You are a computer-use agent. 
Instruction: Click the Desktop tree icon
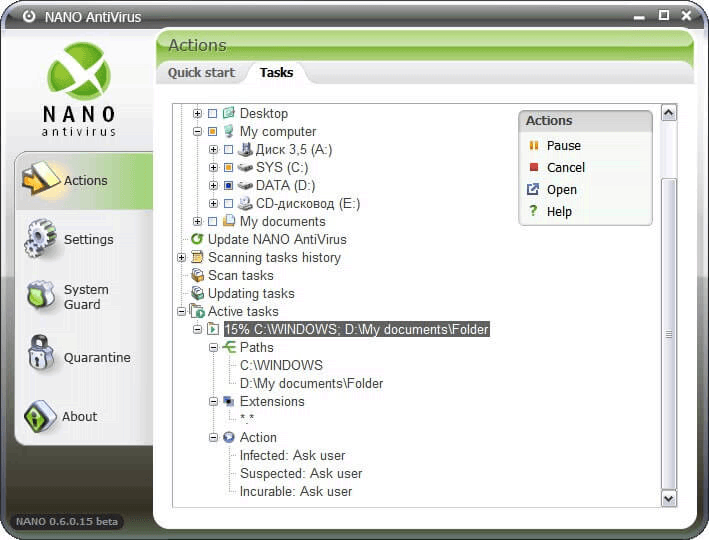[229, 113]
